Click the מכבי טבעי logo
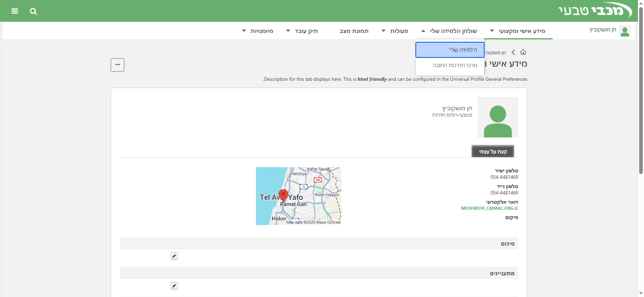Viewport: 644px width, 297px height. click(x=595, y=10)
